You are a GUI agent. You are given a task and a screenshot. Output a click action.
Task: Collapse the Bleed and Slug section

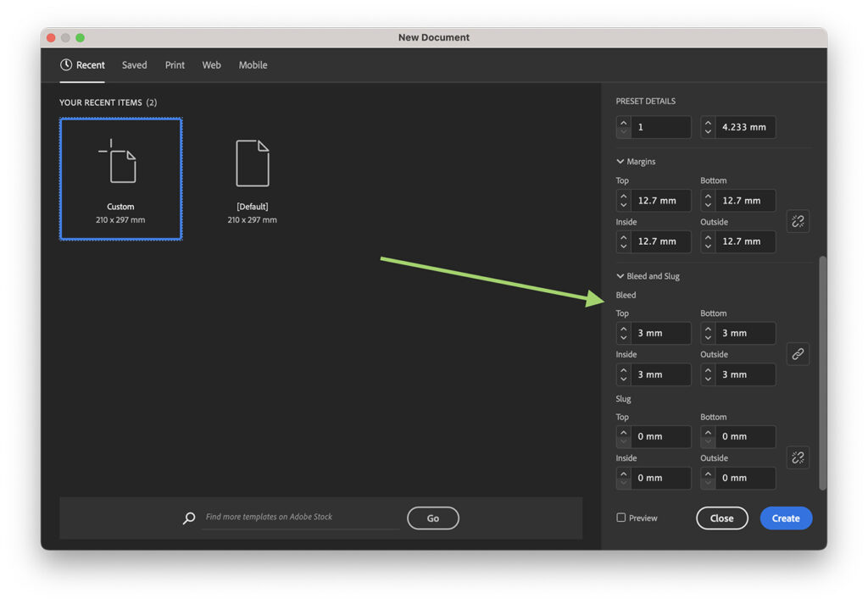[x=620, y=275]
